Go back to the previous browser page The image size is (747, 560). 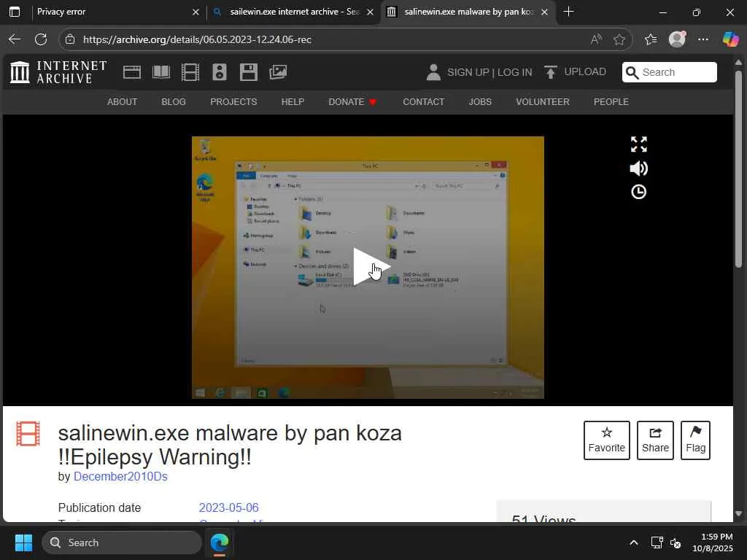[15, 39]
